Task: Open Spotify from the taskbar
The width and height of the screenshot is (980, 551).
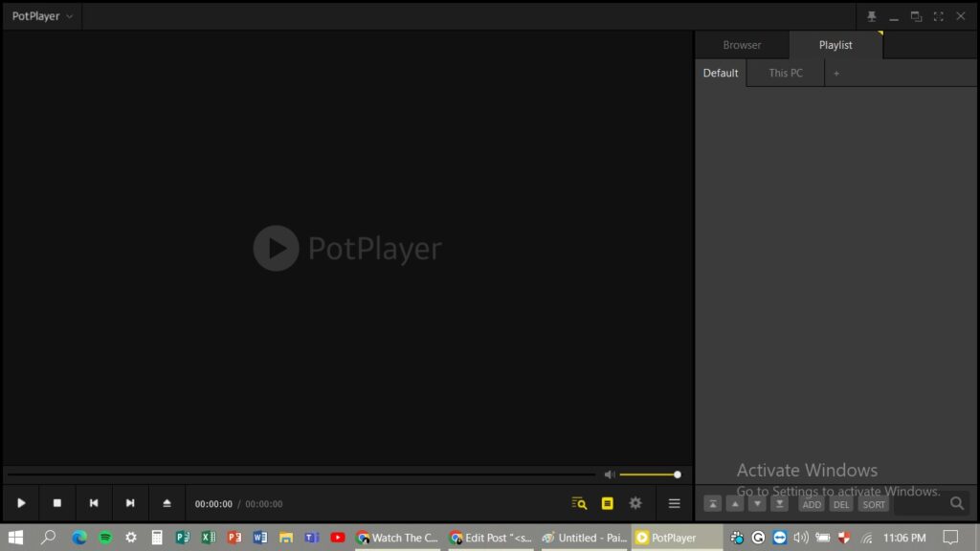Action: point(105,538)
